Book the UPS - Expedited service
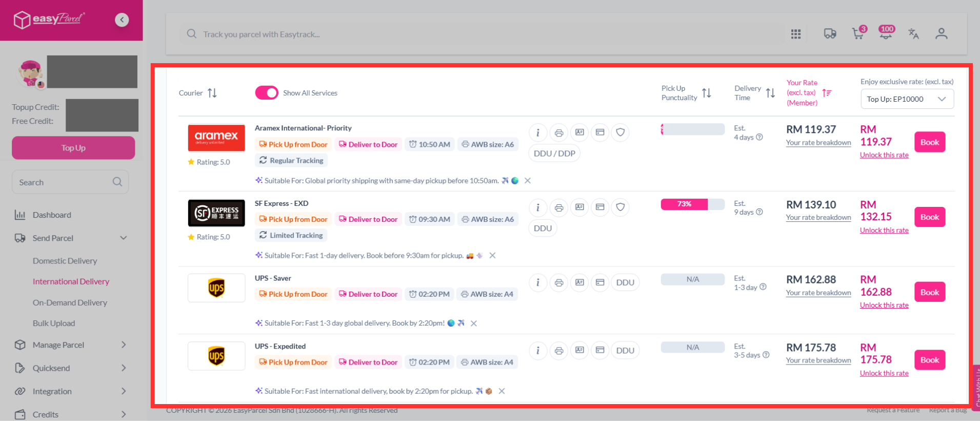Viewport: 980px width, 421px height. pyautogui.click(x=930, y=360)
